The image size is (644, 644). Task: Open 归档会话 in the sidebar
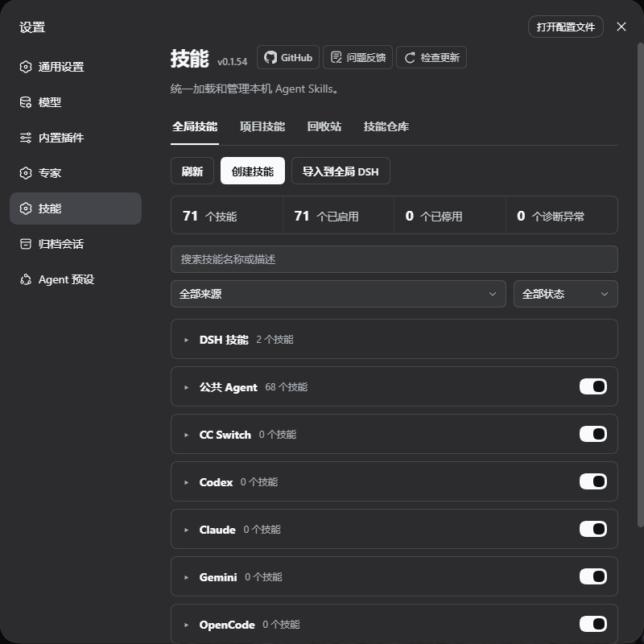coord(76,244)
